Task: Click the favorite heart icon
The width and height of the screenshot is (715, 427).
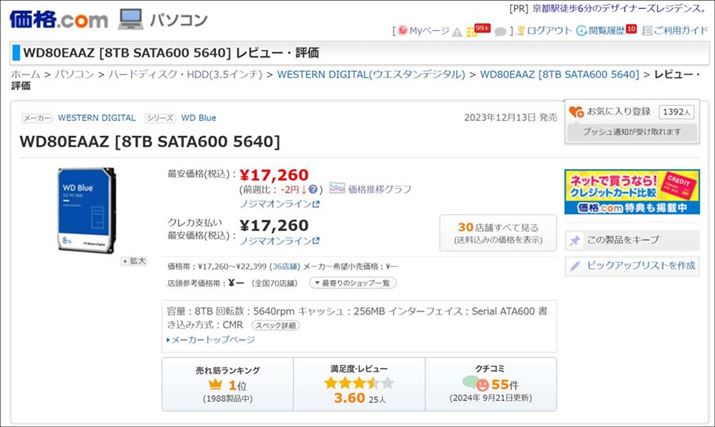Action: (x=575, y=111)
